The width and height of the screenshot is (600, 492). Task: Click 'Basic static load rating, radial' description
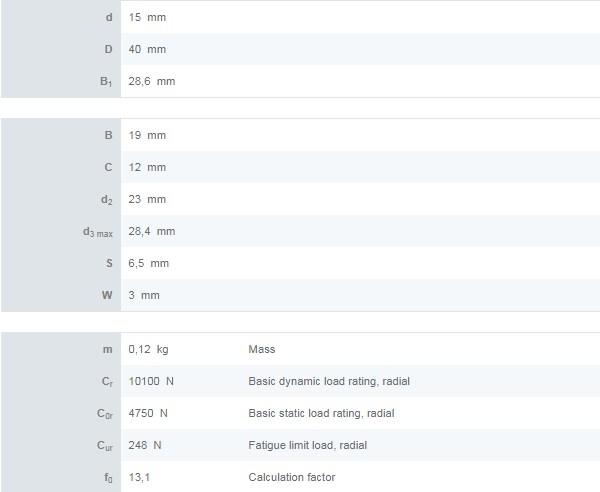(x=321, y=413)
